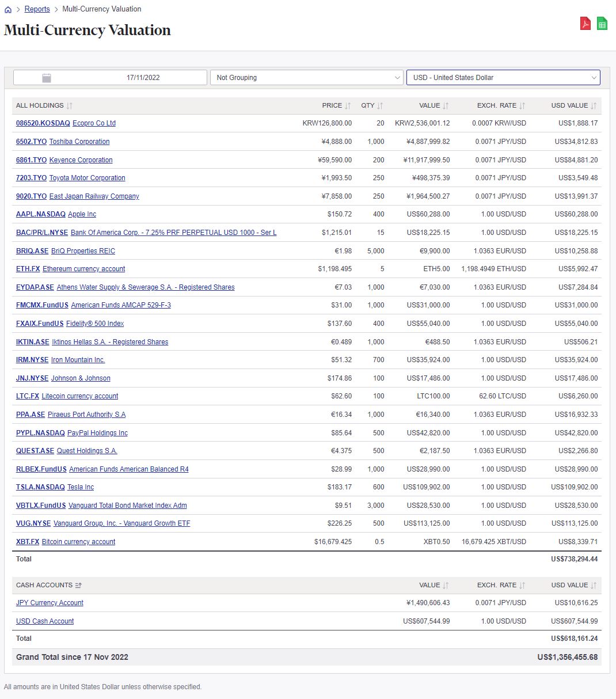616x699 pixels.
Task: Open Ecopro Co Ltd holding
Action: pos(94,123)
